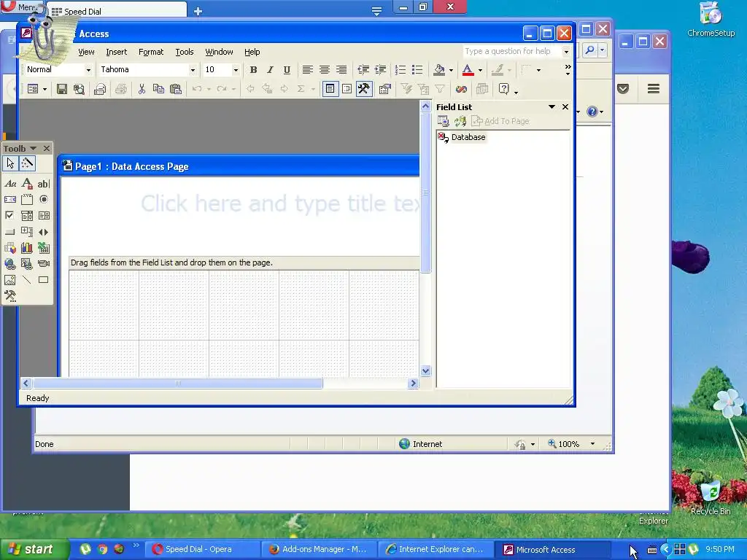Toggle Underline formatting
747x560 pixels.
click(x=287, y=70)
